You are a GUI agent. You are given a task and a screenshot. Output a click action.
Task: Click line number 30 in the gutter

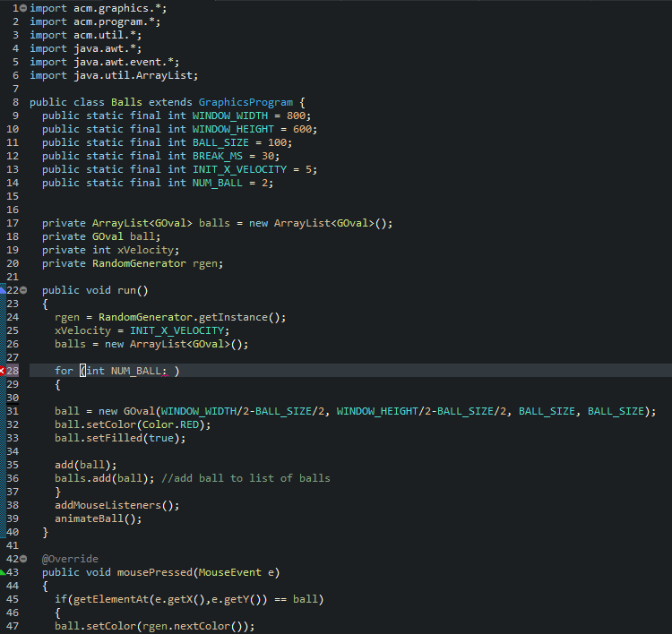[13, 398]
